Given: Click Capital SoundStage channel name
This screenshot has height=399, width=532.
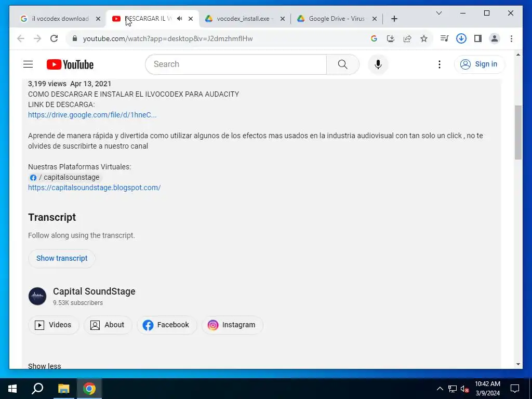Looking at the screenshot, I should tap(94, 291).
